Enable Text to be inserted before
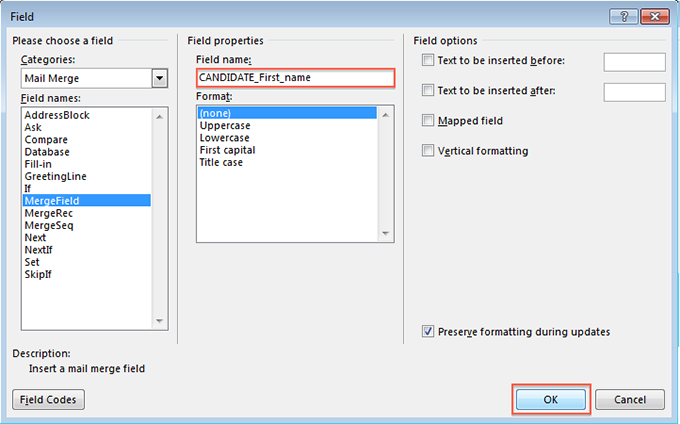The width and height of the screenshot is (680, 424). click(429, 61)
